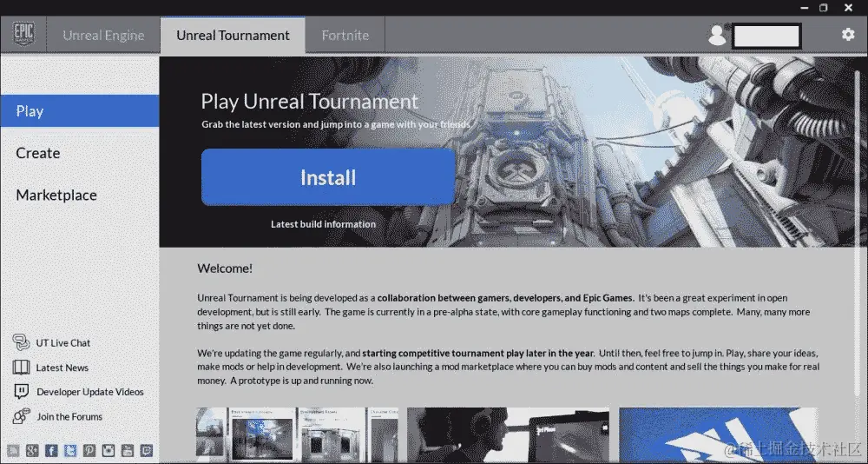Click the Twitch icon beside Developer Update Videos

click(x=21, y=391)
